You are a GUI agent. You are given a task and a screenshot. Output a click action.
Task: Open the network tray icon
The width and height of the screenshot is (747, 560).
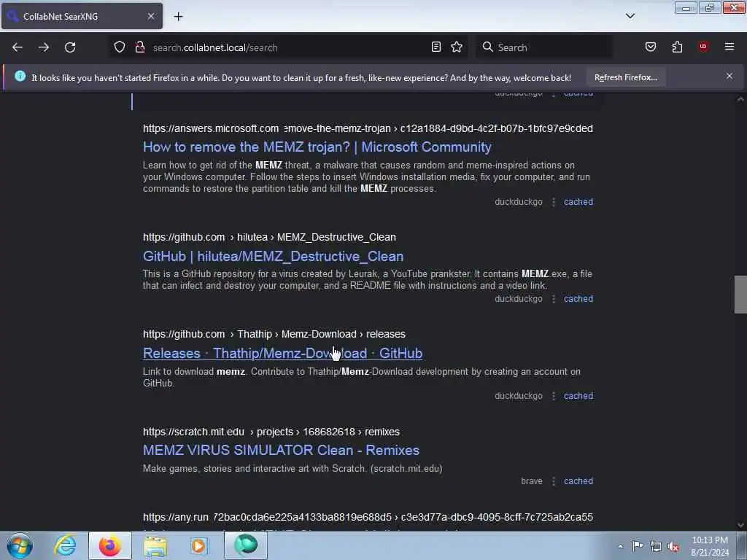point(656,546)
